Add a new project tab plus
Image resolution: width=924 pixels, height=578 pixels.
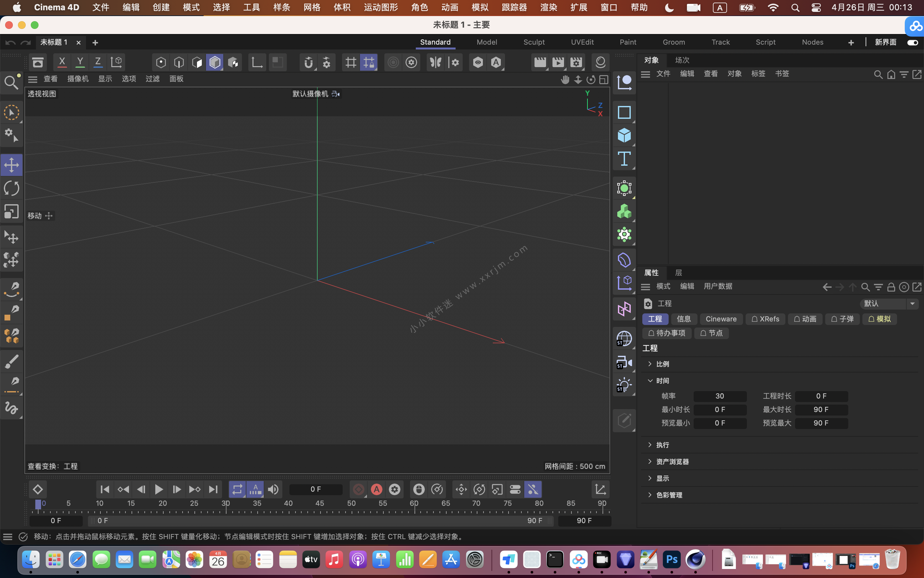click(95, 42)
